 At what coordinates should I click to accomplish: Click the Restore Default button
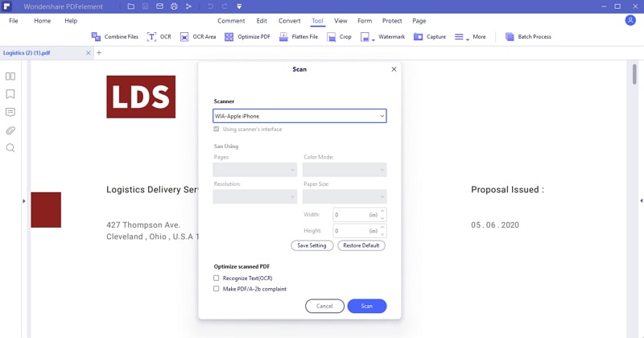click(361, 245)
